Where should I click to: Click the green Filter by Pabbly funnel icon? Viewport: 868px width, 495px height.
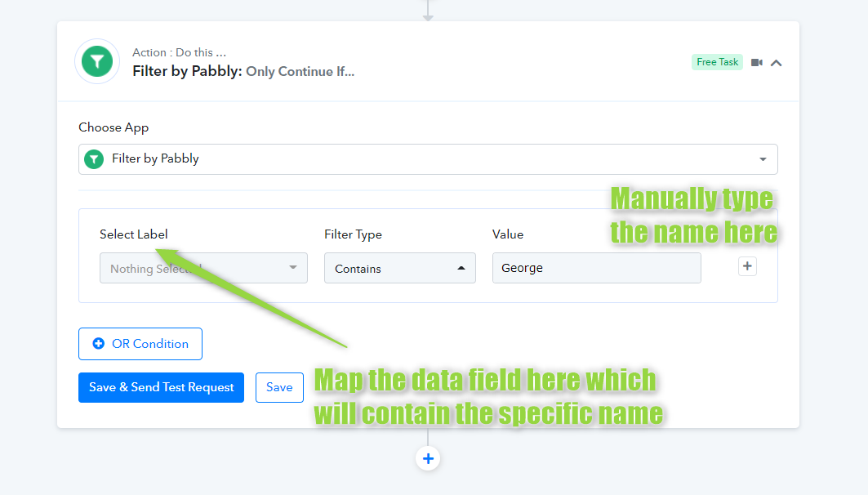(97, 61)
